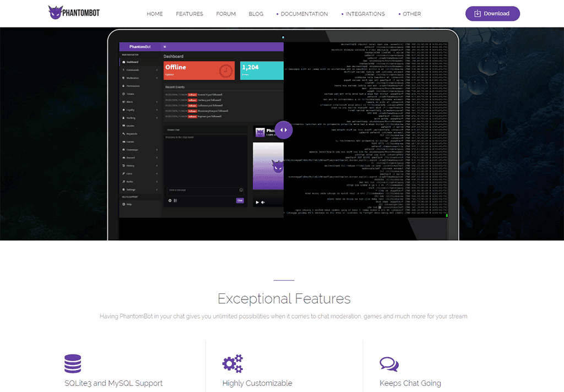Click the SQLite3 and MySQL Support heading
This screenshot has height=392, width=564.
tap(113, 383)
